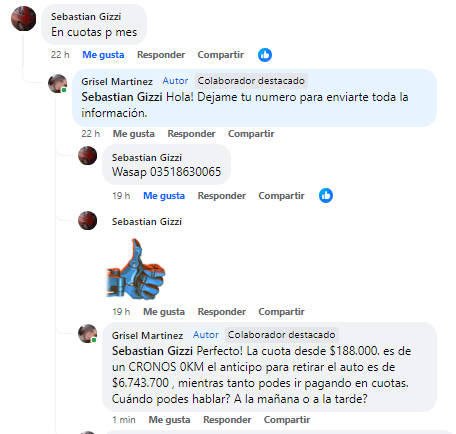Image resolution: width=456 pixels, height=434 pixels.
Task: Toggle Me gusta on the Wasap number comment
Action: tap(164, 196)
